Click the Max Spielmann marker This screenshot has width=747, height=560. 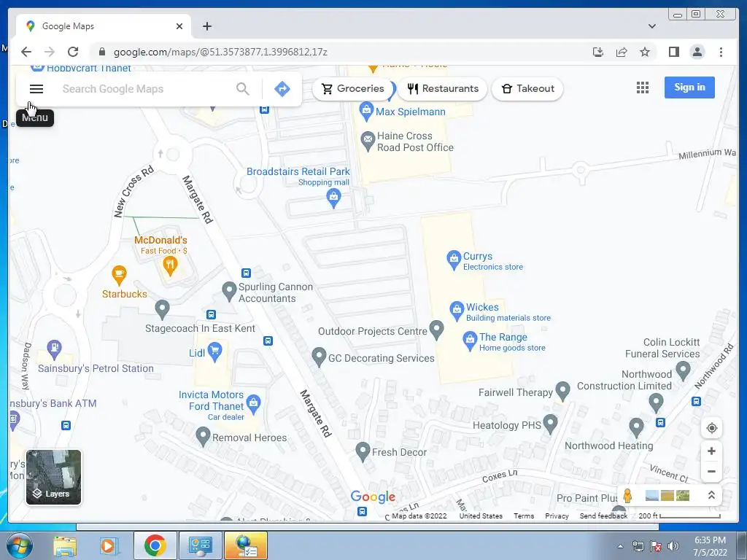click(366, 112)
